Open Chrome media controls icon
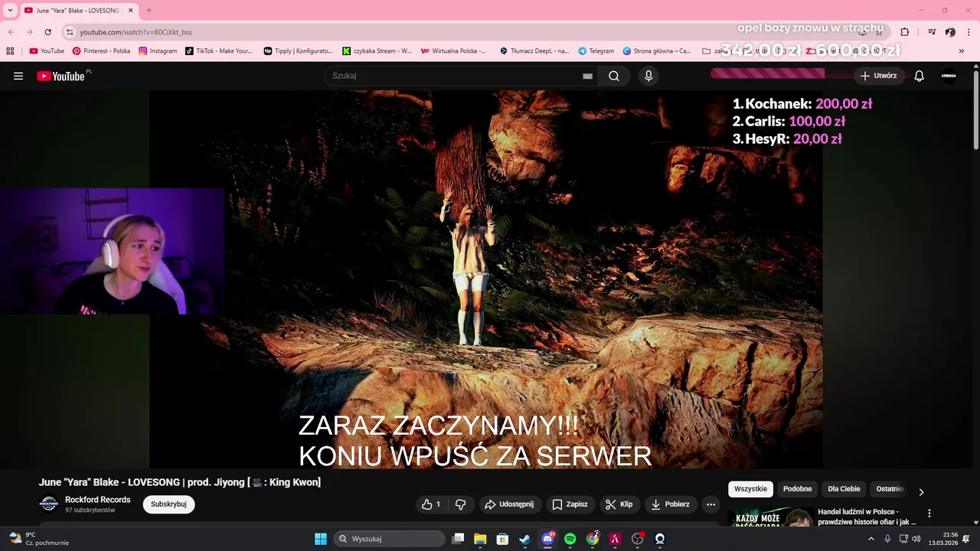 click(932, 32)
